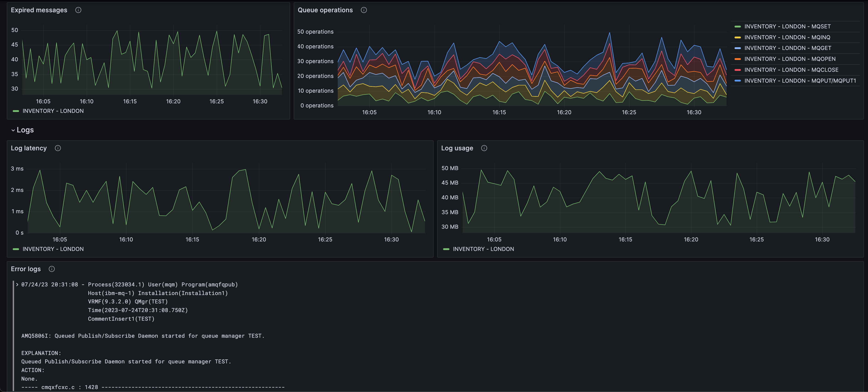
Task: Expand the 07/24/23 error log entry
Action: (x=17, y=285)
